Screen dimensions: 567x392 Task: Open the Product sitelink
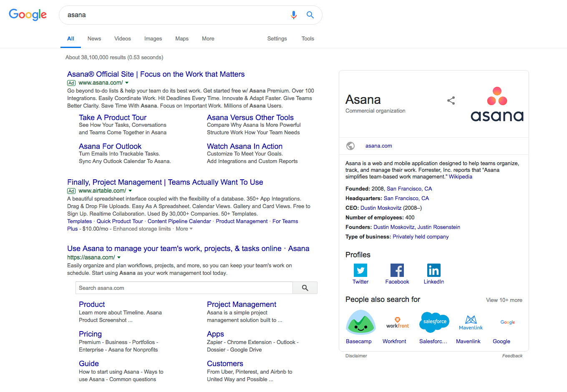click(x=92, y=304)
